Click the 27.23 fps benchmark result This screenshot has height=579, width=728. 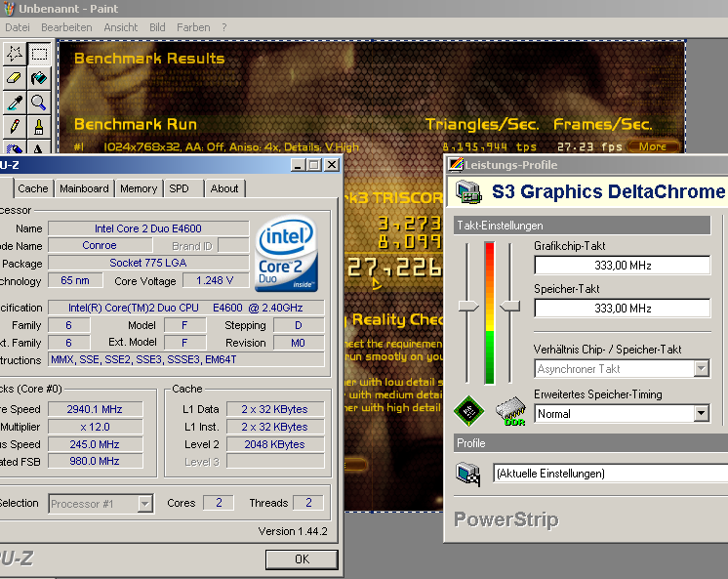(589, 146)
